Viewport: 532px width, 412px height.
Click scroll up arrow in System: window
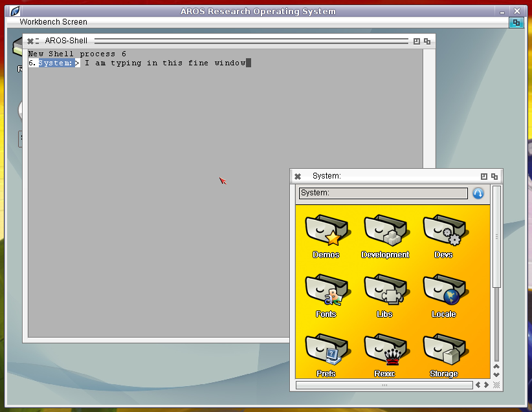pos(496,367)
